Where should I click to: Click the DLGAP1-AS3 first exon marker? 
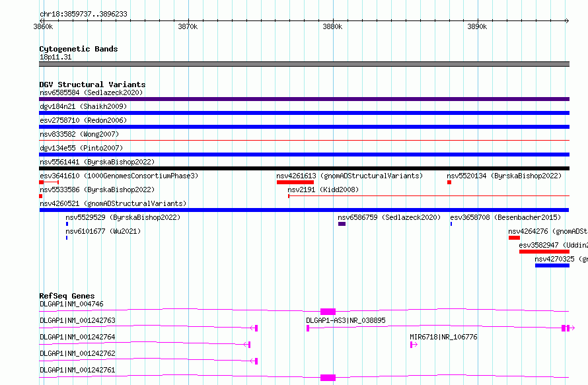(x=308, y=328)
